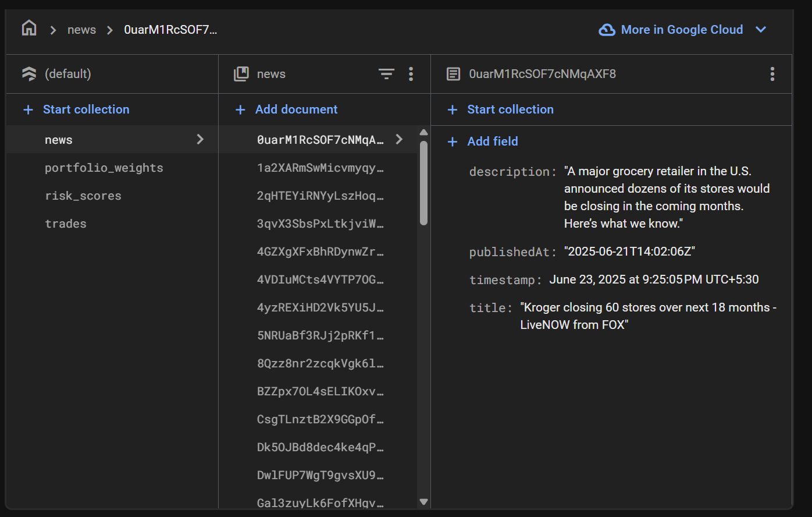Select the risk_scores collection
This screenshot has height=517, width=812.
tap(83, 196)
